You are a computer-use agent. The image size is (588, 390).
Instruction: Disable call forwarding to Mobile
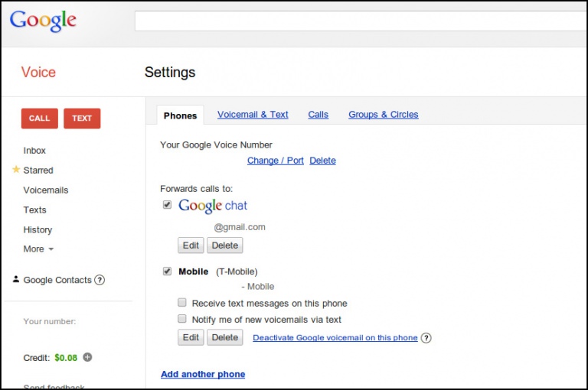(x=167, y=271)
